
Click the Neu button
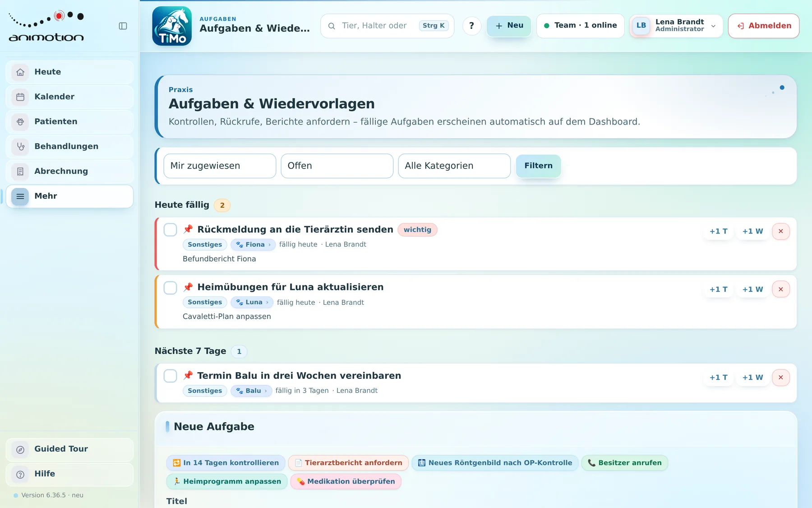[509, 26]
